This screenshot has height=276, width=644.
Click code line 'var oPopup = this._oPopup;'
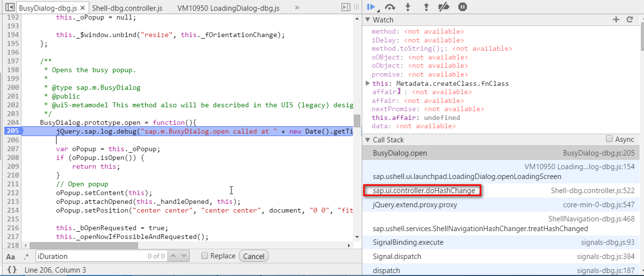coord(108,149)
